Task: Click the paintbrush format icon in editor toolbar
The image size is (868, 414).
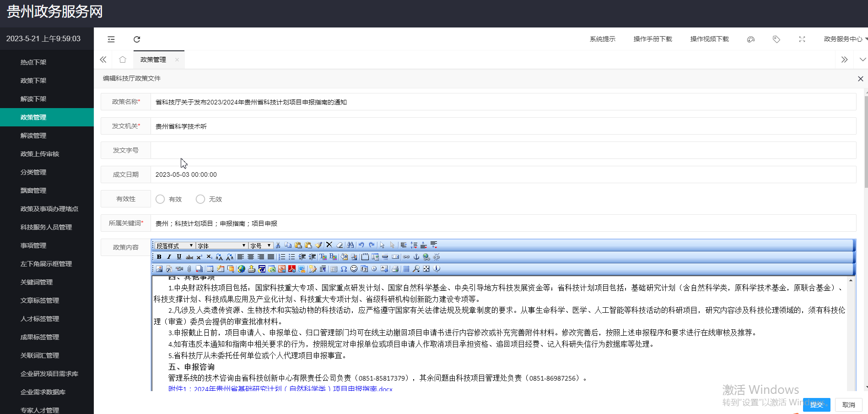Action: [318, 245]
